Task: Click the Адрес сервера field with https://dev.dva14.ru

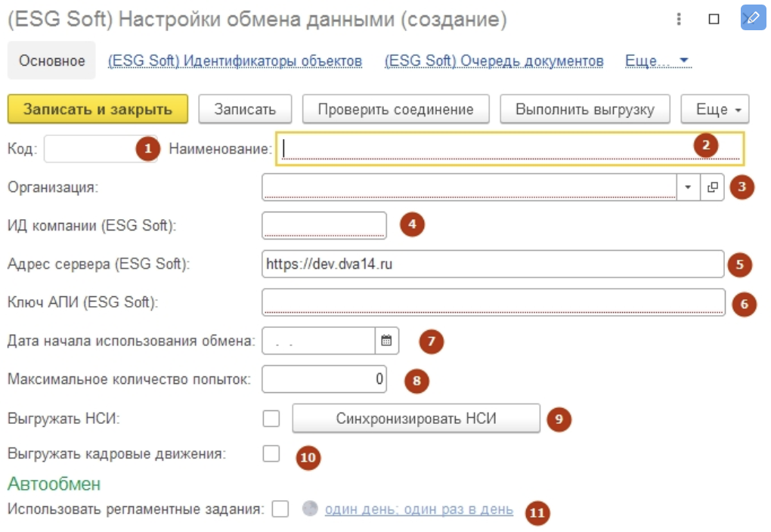Action: point(493,264)
